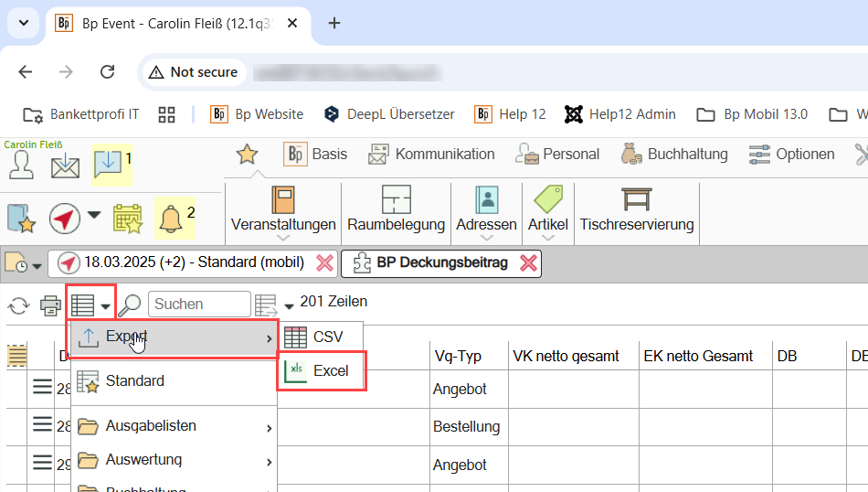Image resolution: width=868 pixels, height=492 pixels.
Task: Open the notification bell icon
Action: (x=170, y=219)
